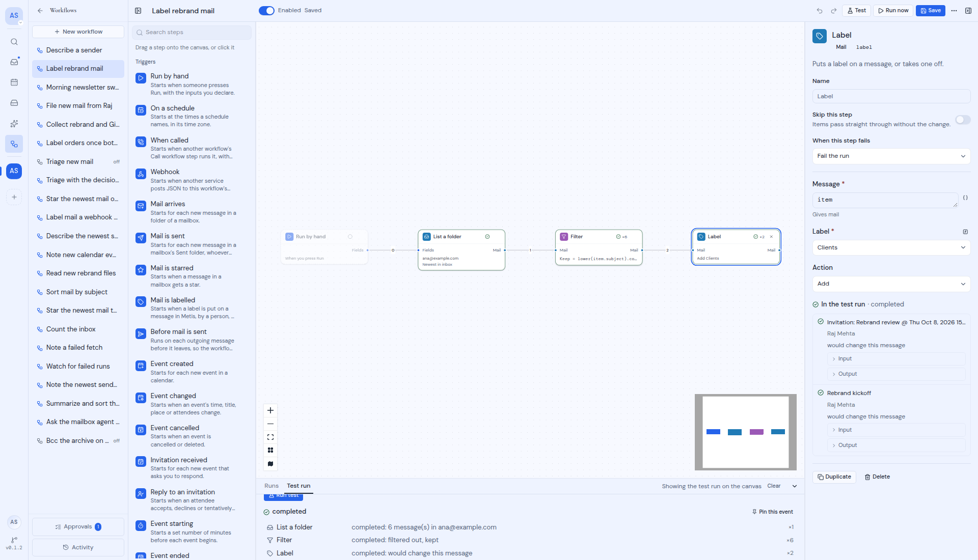Click the edit icon beside Label field
This screenshot has height=560, width=978.
[965, 232]
